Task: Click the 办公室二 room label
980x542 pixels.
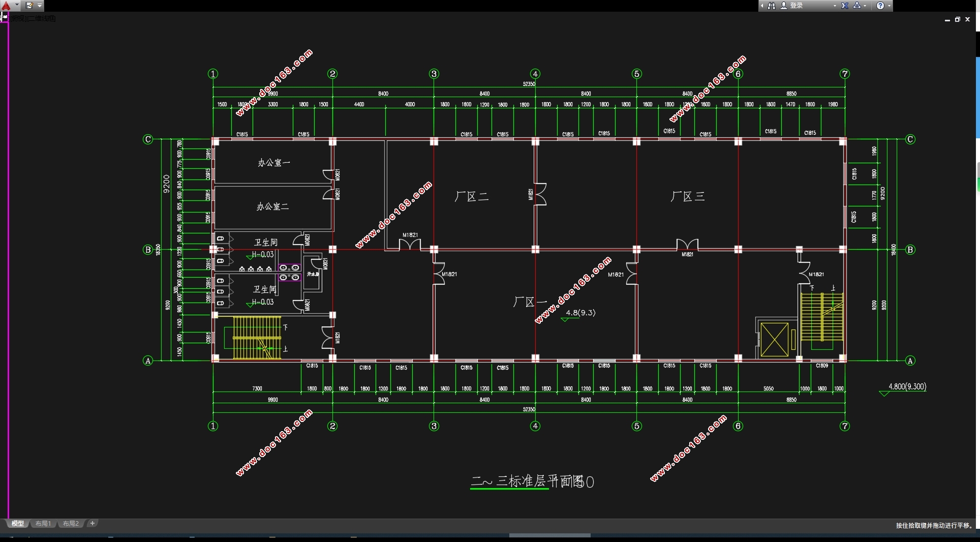Action: tap(272, 206)
